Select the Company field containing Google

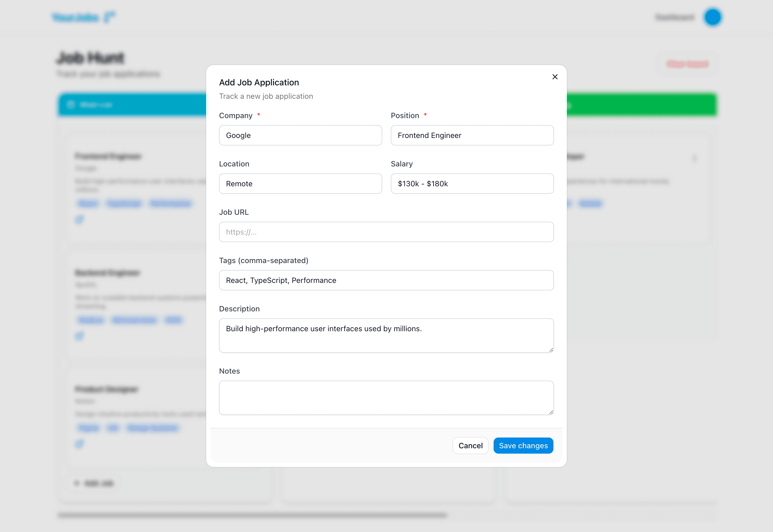[x=300, y=135]
